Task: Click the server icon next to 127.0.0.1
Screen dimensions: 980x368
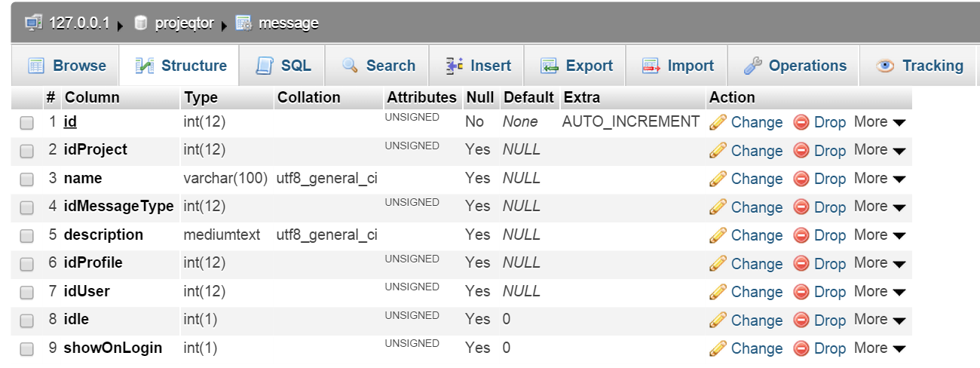Action: pos(33,23)
